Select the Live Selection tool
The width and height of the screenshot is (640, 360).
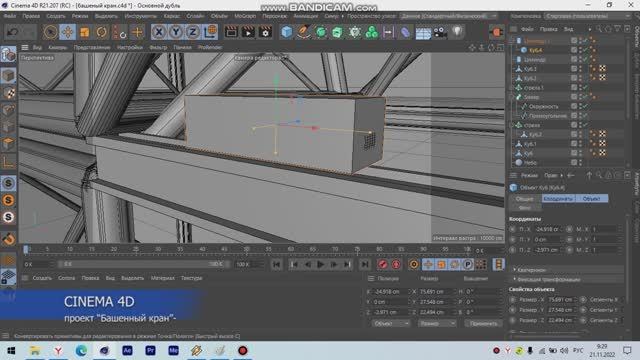51,32
